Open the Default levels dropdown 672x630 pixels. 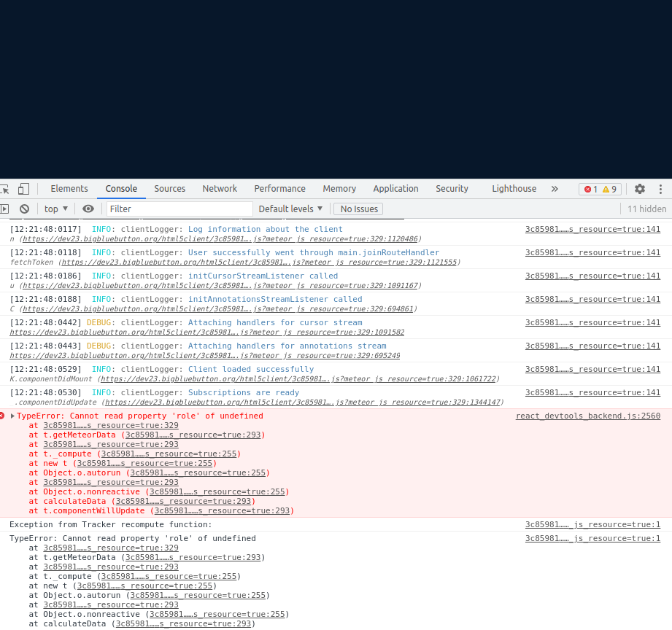click(x=290, y=209)
